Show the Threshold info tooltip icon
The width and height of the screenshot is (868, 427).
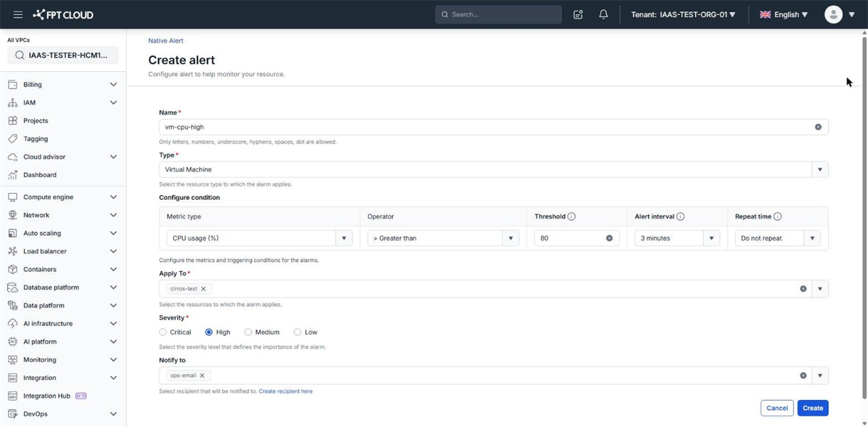(571, 217)
